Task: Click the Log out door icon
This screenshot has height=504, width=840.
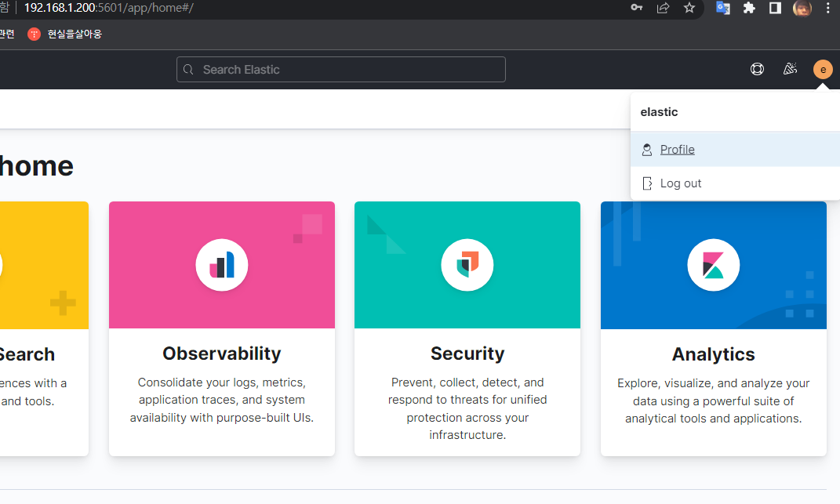Action: [x=647, y=183]
